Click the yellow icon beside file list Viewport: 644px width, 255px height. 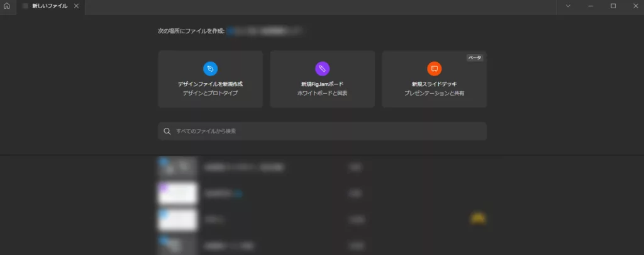(x=478, y=219)
